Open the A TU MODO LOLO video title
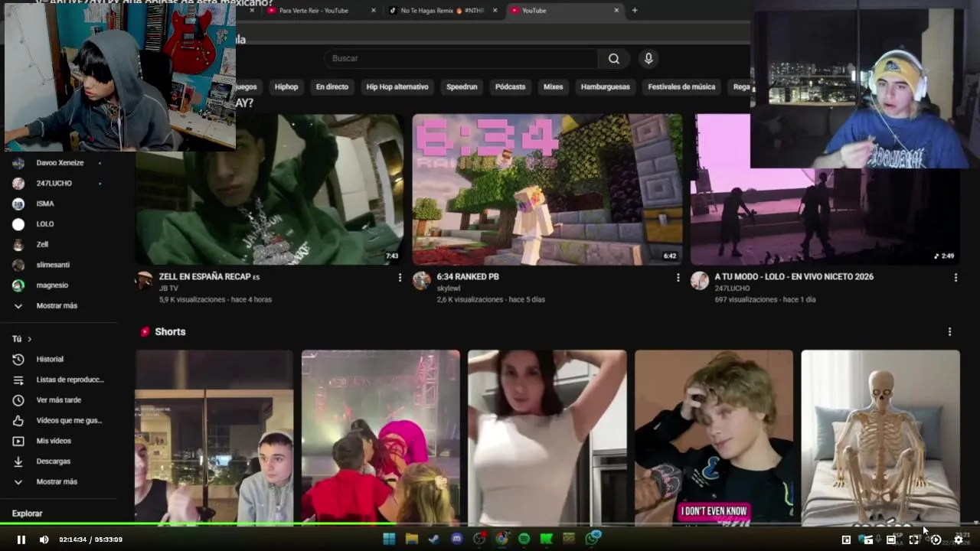 [x=794, y=277]
